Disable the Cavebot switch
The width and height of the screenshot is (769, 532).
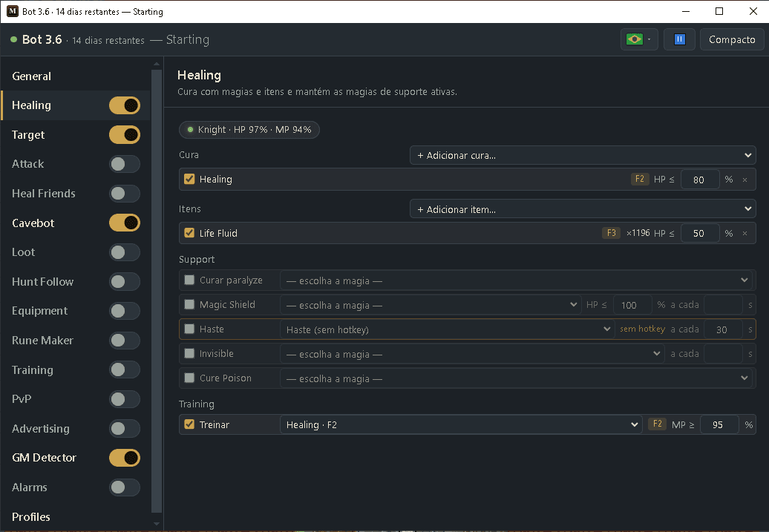coord(125,223)
